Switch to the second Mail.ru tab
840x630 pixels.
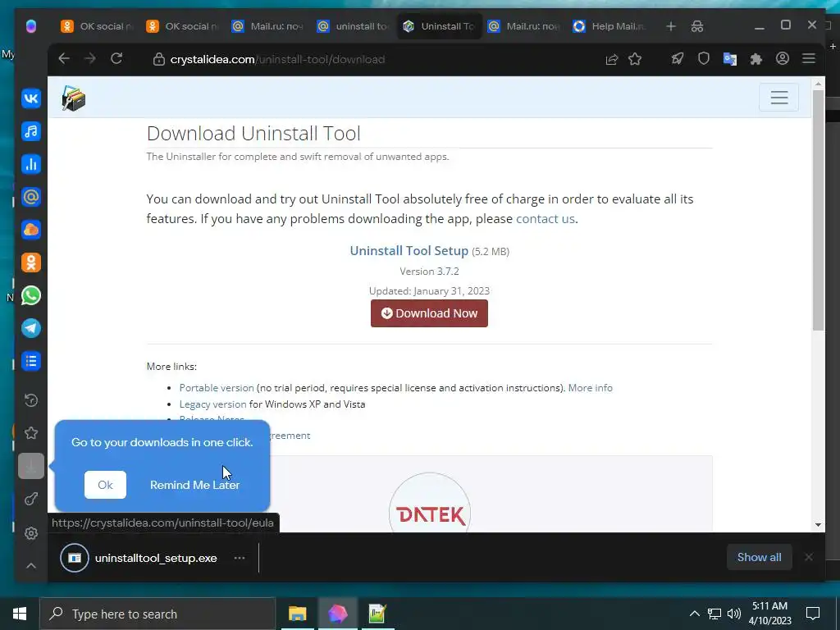point(523,26)
